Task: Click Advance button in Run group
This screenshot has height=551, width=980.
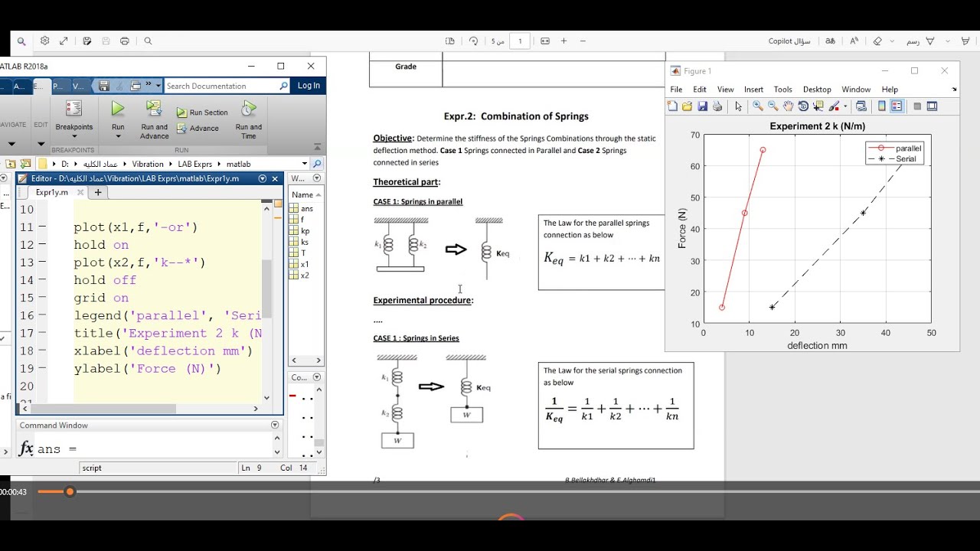Action: pyautogui.click(x=198, y=128)
